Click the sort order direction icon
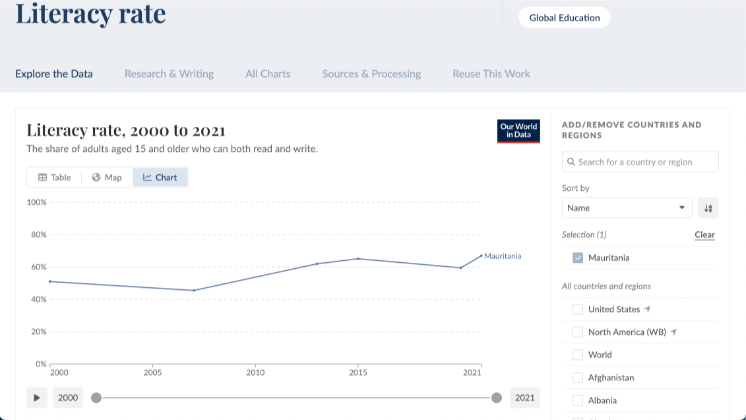The image size is (746, 420). tap(708, 208)
